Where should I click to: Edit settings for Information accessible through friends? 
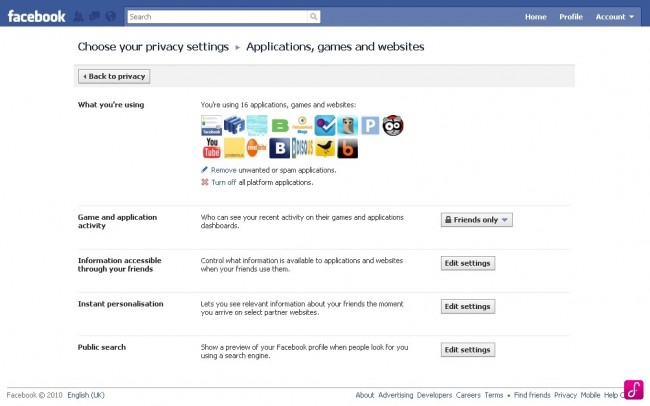[468, 263]
